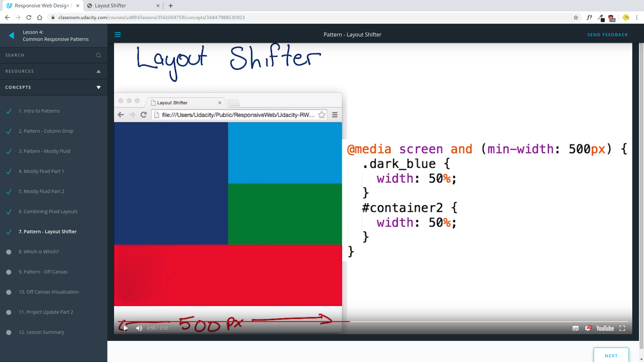Open the video settings gear
The width and height of the screenshot is (644, 362).
[588, 328]
